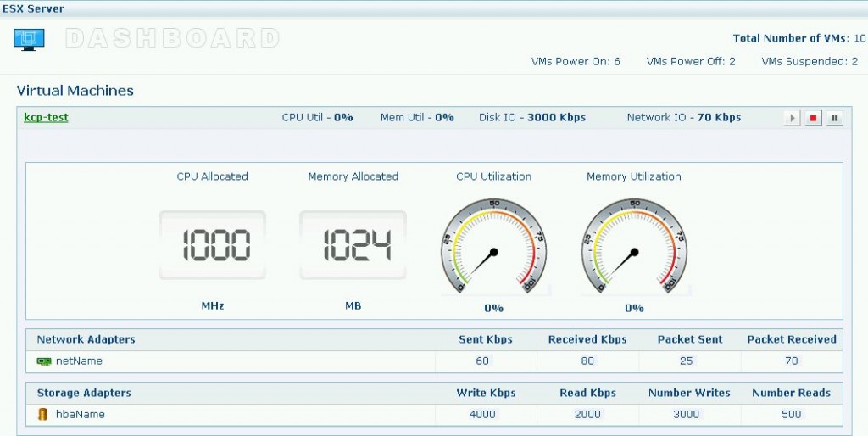Click the Write Kbps column header
Image resolution: width=868 pixels, height=436 pixels.
click(486, 393)
